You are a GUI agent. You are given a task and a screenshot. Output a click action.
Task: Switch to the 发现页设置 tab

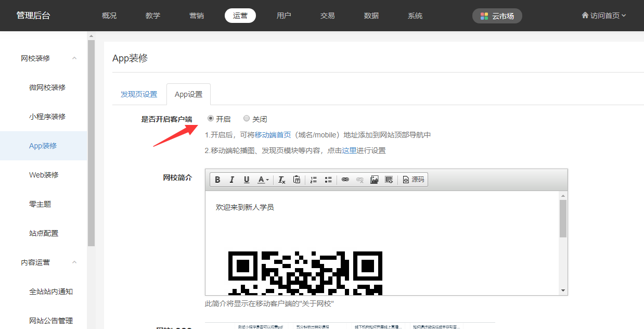[139, 94]
